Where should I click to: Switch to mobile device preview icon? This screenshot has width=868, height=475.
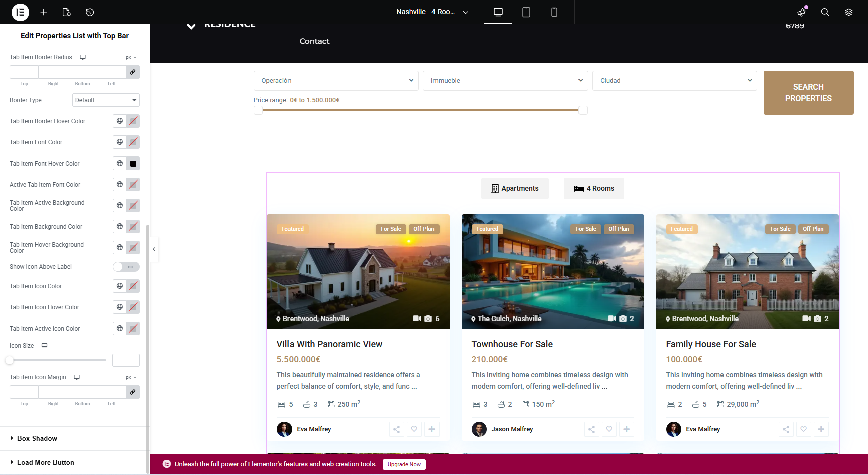point(554,12)
